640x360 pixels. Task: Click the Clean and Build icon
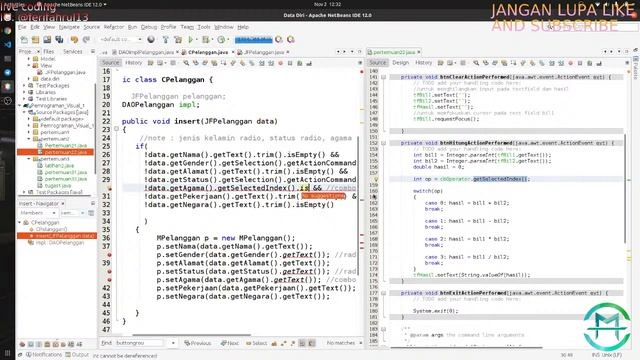[x=178, y=40]
